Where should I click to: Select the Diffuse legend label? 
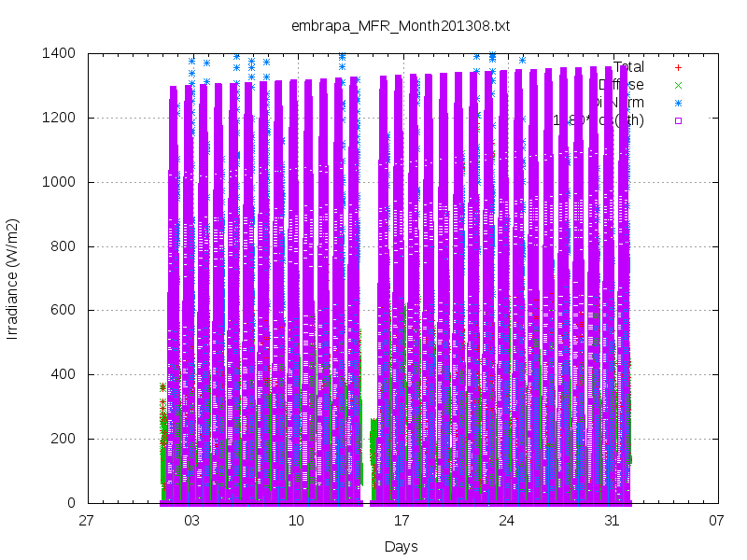coord(621,85)
